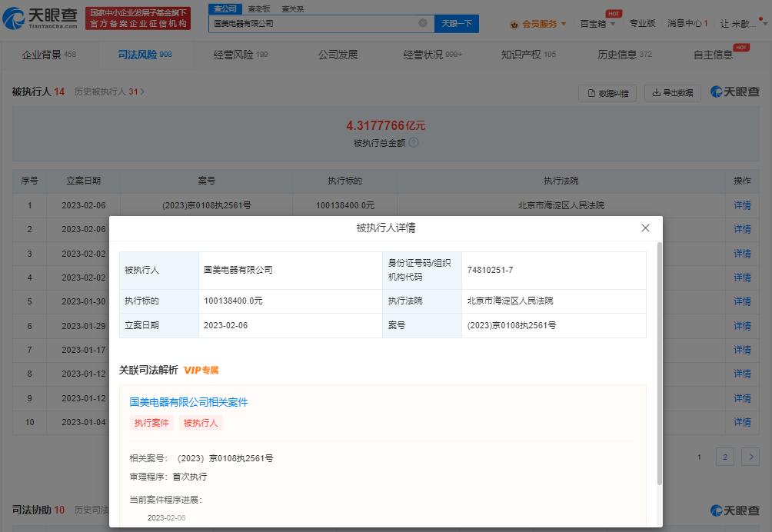Click the total amount 4.3177766亿元

[385, 125]
